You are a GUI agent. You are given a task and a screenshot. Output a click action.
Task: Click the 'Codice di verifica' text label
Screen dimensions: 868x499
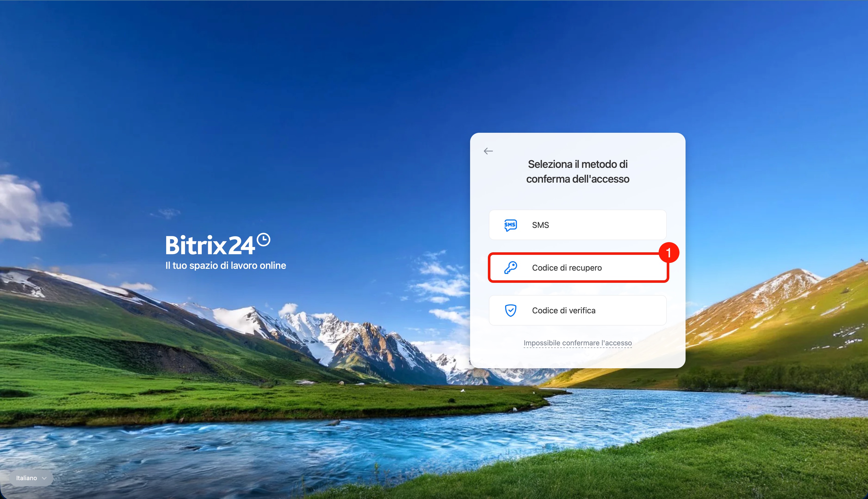coord(564,311)
